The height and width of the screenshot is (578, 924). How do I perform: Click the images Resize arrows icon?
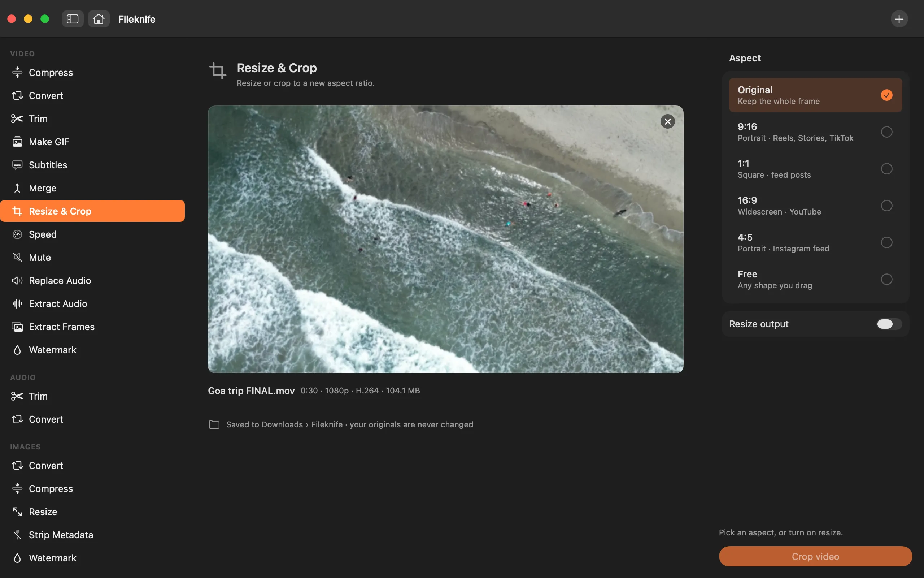17,512
